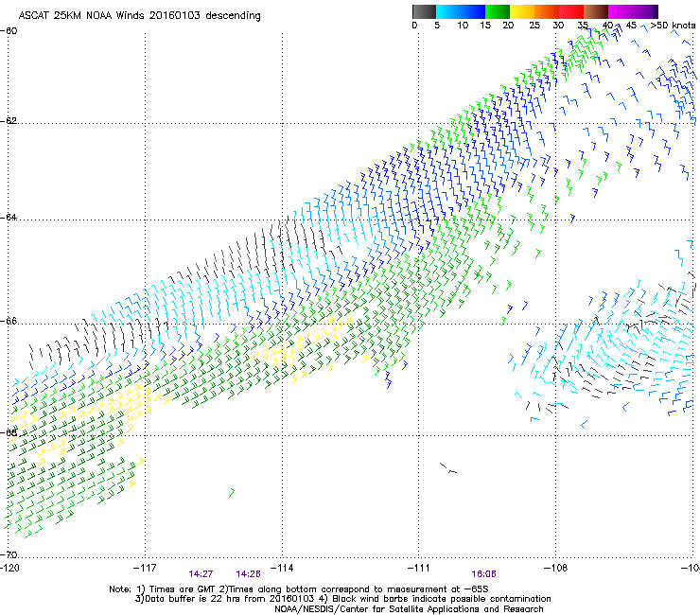Select the yellow 20-25 knots color band
This screenshot has height=615, width=700.
coord(522,11)
